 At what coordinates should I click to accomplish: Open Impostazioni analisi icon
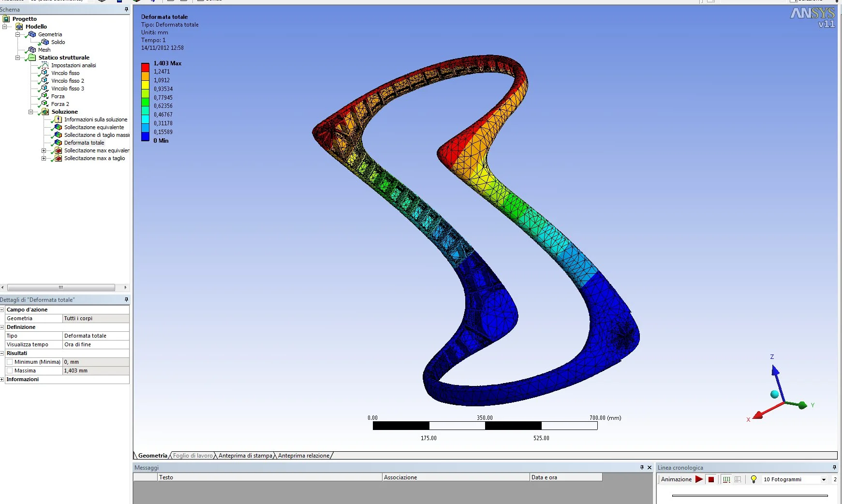[45, 65]
